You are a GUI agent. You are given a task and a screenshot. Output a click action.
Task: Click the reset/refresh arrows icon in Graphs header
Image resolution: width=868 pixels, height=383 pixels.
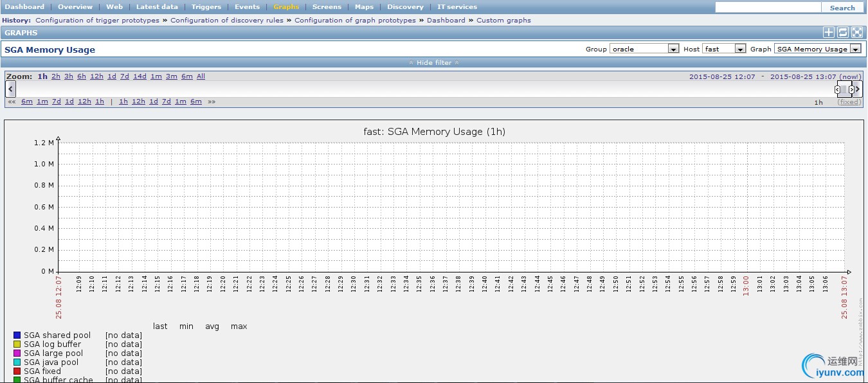(843, 33)
